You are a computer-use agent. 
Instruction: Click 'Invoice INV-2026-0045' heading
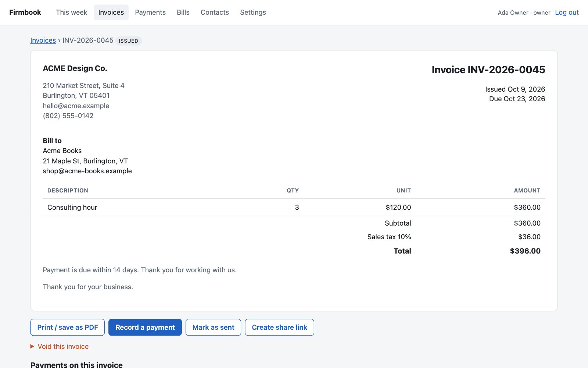tap(488, 70)
